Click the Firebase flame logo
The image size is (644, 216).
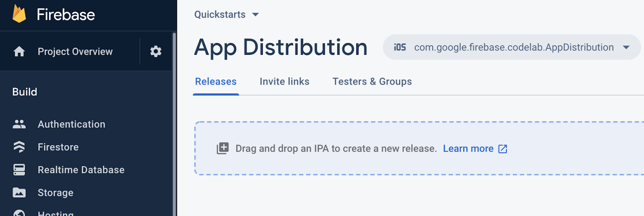(x=19, y=14)
